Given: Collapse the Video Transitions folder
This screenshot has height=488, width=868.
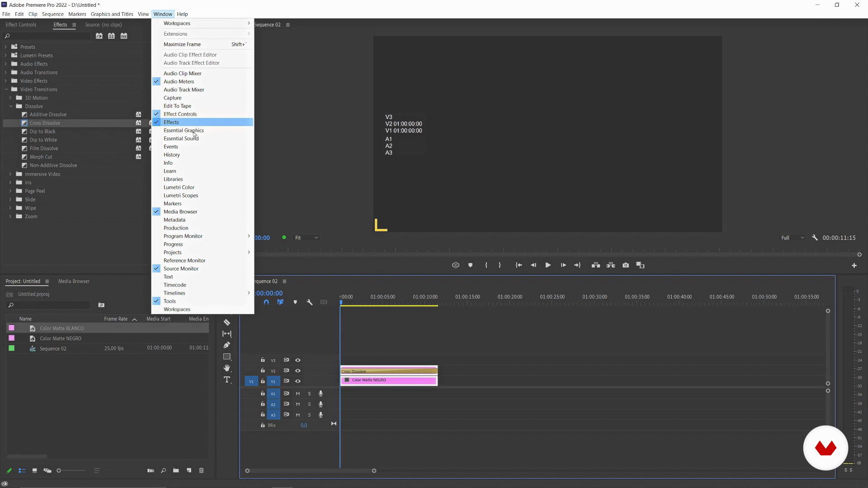Looking at the screenshot, I should tap(6, 89).
